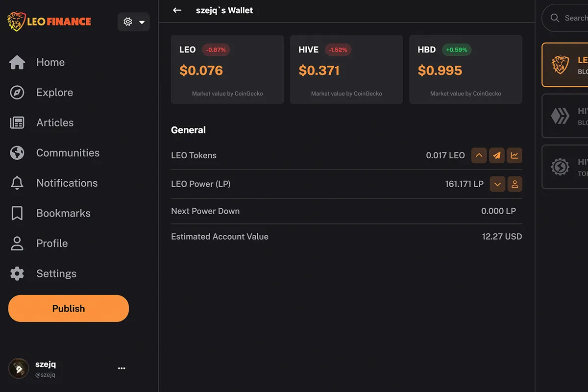Viewport: 588px width, 392px height.
Task: Click Market value by CoinGecko under LEO
Action: point(227,94)
